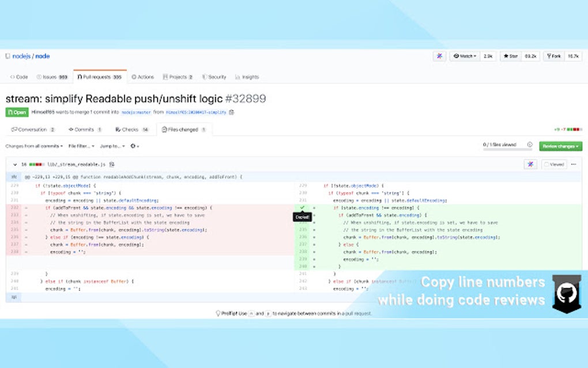Switch to the Conversation tab
This screenshot has height=368, width=588.
[x=32, y=129]
